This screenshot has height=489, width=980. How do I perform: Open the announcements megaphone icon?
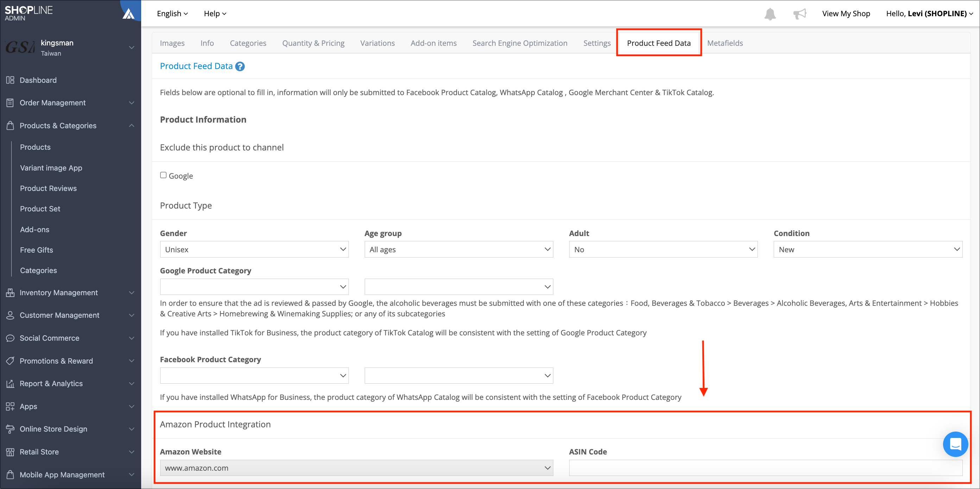[799, 14]
